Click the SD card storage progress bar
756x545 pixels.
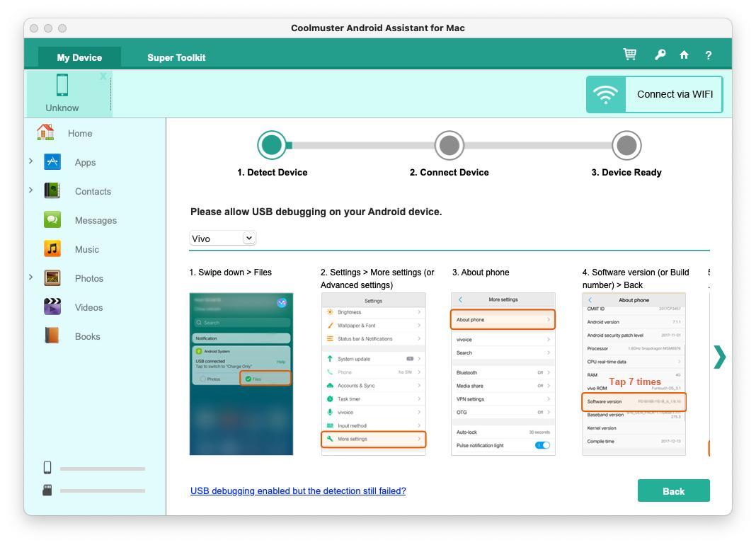pyautogui.click(x=103, y=490)
